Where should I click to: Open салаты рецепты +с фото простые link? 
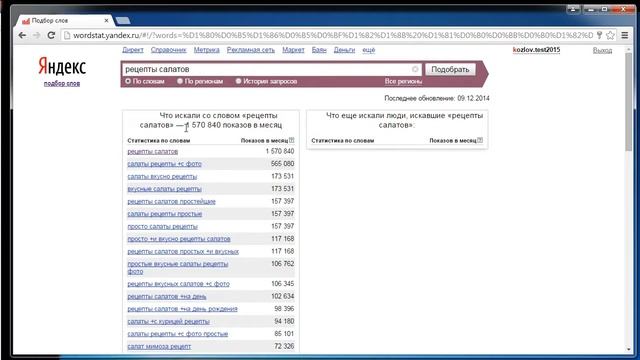tap(178, 334)
